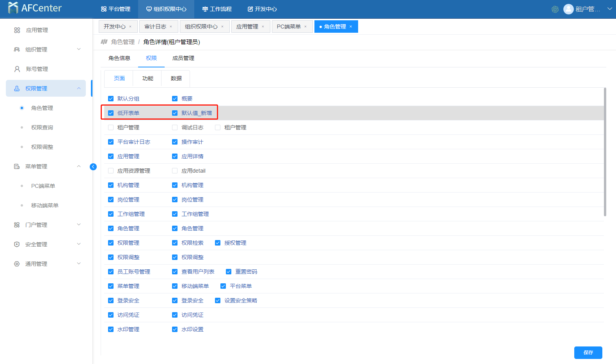616x364 pixels.
Task: Click the 安全管理 shield icon
Action: click(x=17, y=244)
